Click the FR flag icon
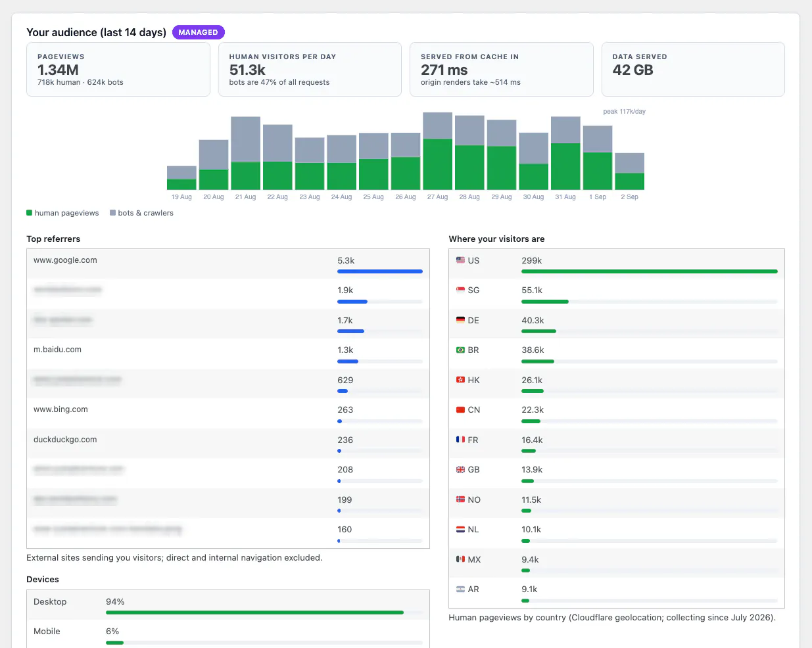 click(x=460, y=440)
